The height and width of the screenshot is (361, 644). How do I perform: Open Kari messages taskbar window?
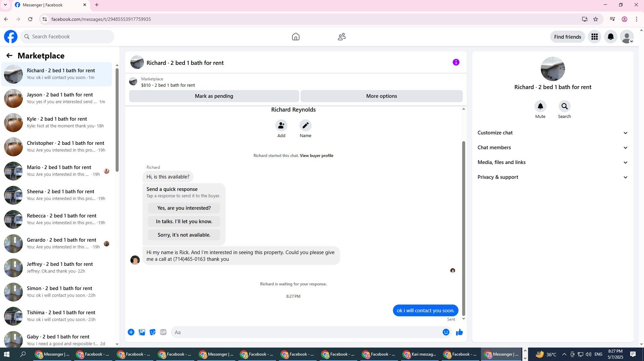(420, 354)
